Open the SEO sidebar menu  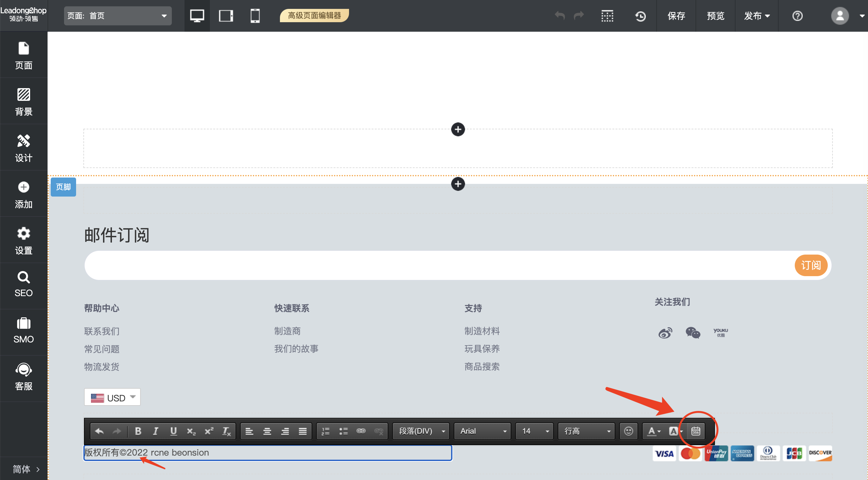click(x=23, y=285)
